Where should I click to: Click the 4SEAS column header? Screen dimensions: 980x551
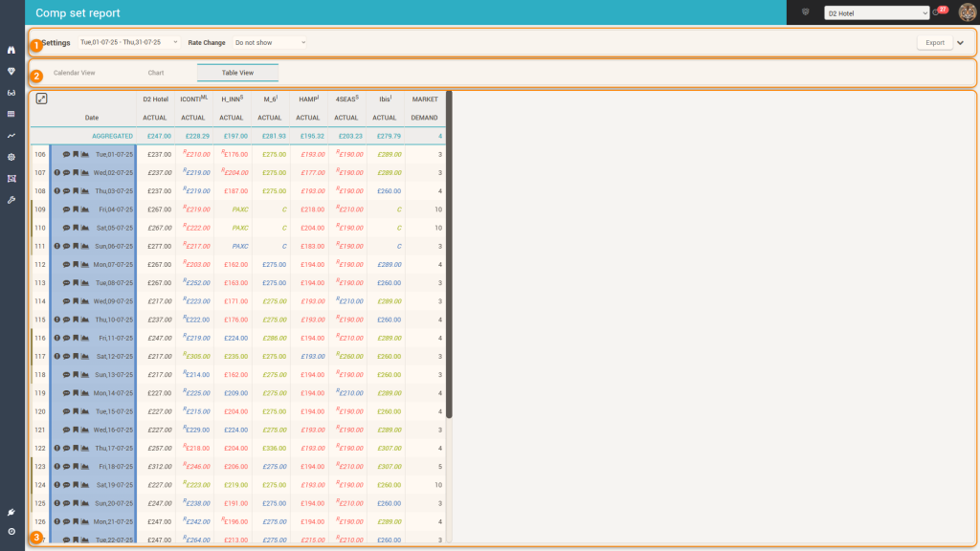(x=346, y=99)
